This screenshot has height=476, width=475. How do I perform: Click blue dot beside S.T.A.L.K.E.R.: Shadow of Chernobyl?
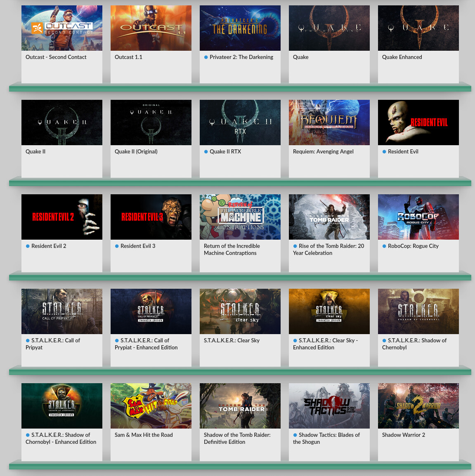pyautogui.click(x=384, y=341)
